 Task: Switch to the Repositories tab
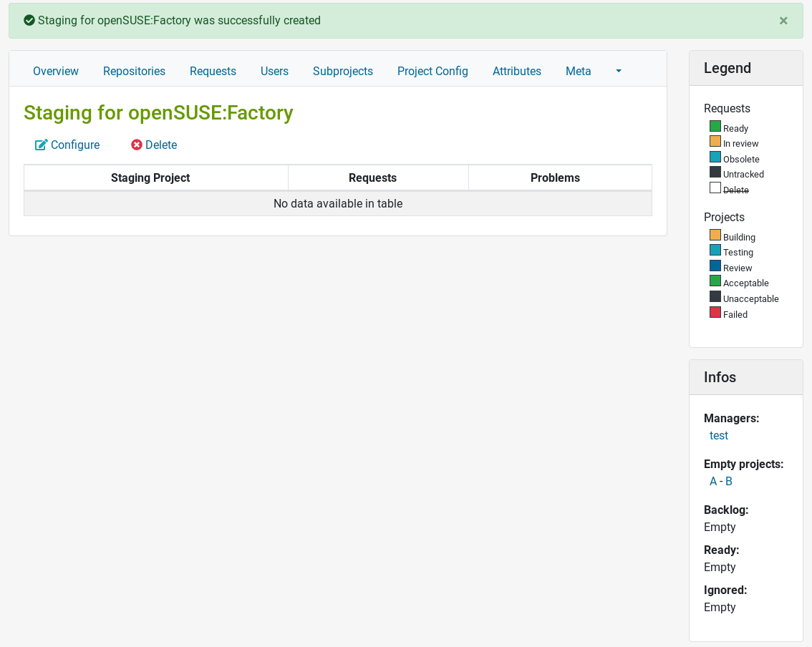[x=134, y=71]
